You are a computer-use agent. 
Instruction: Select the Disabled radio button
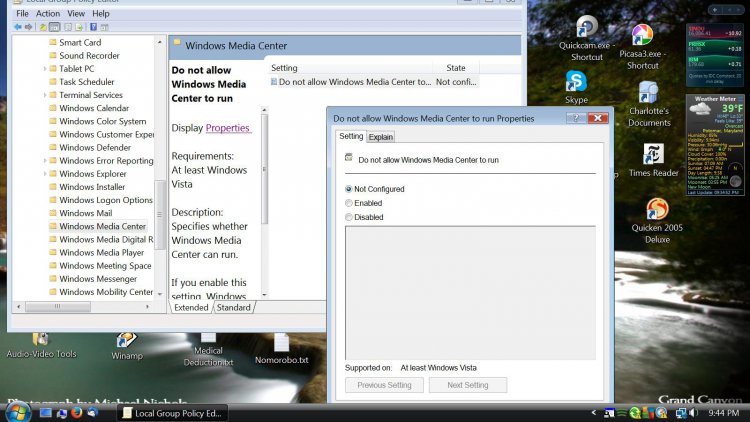tap(349, 217)
